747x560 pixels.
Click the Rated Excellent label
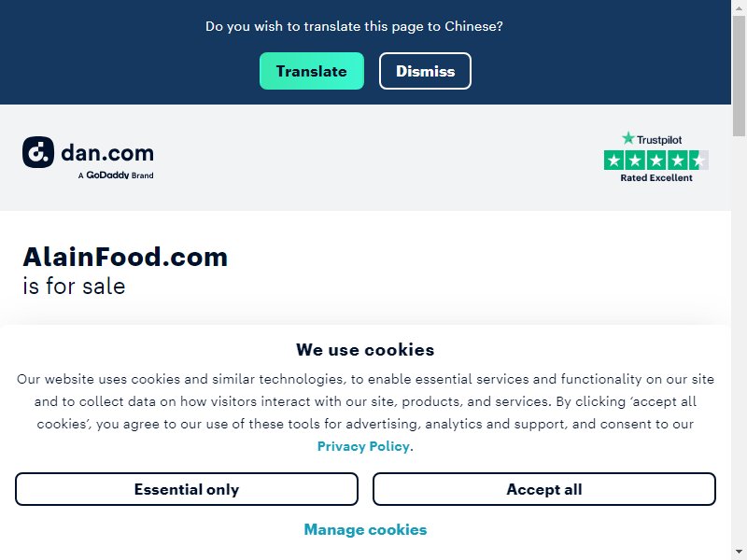pyautogui.click(x=656, y=177)
